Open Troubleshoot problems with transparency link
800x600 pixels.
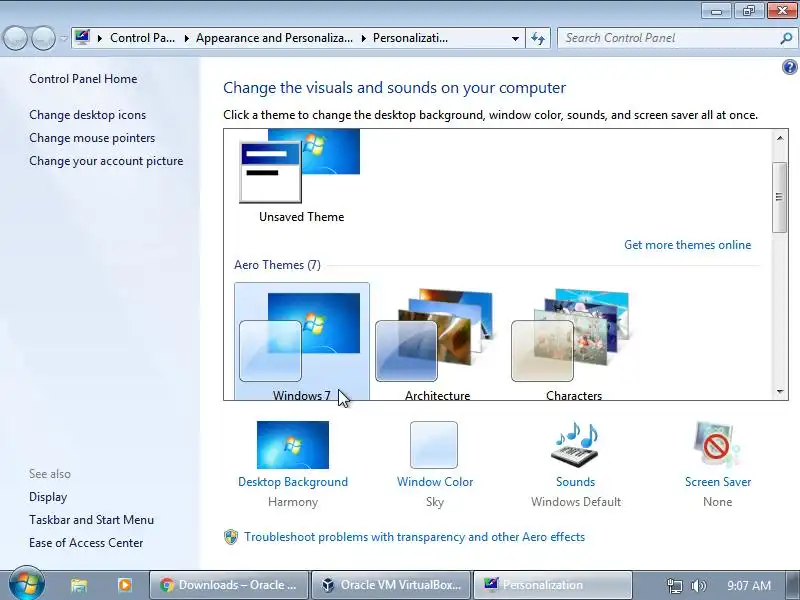coord(414,537)
